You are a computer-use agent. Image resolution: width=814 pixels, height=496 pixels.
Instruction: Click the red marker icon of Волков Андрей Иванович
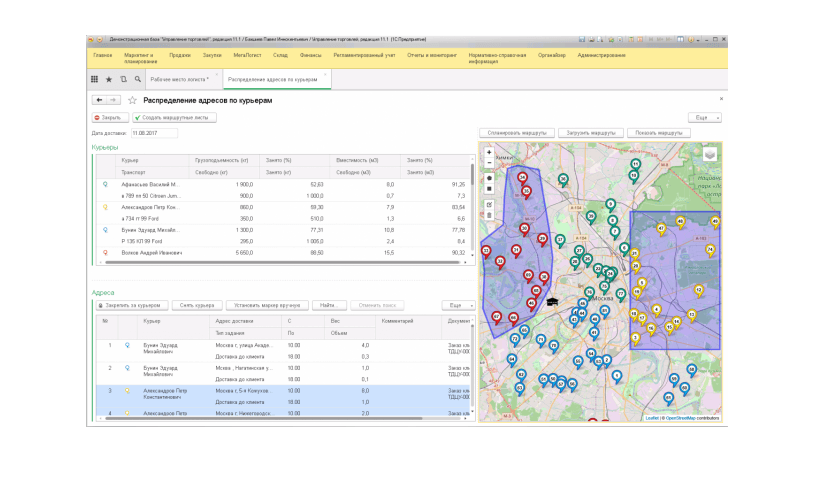click(x=105, y=253)
